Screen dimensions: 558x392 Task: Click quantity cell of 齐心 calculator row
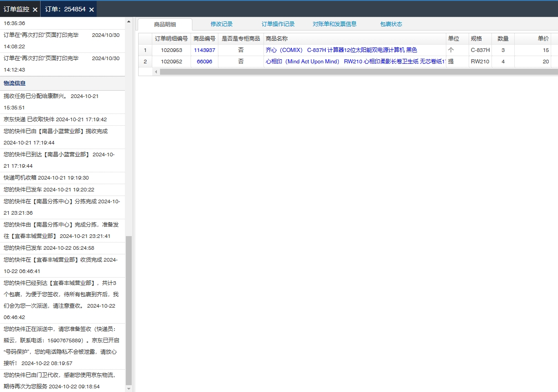[503, 50]
